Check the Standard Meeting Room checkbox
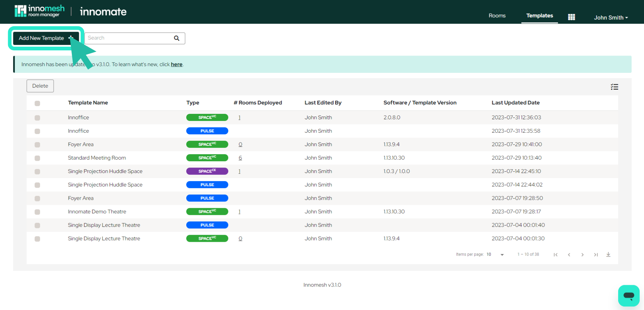 (x=37, y=158)
